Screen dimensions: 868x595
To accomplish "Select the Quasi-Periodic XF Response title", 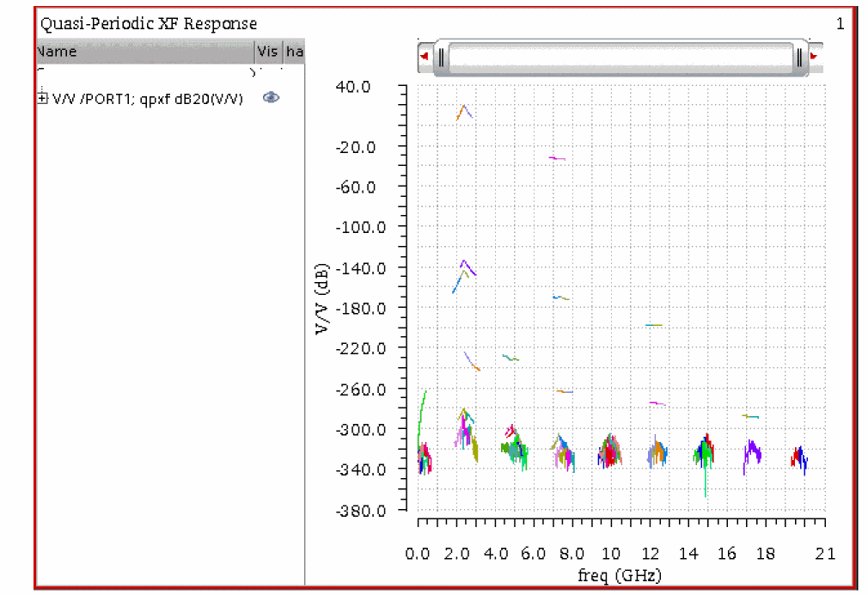I will [x=149, y=24].
